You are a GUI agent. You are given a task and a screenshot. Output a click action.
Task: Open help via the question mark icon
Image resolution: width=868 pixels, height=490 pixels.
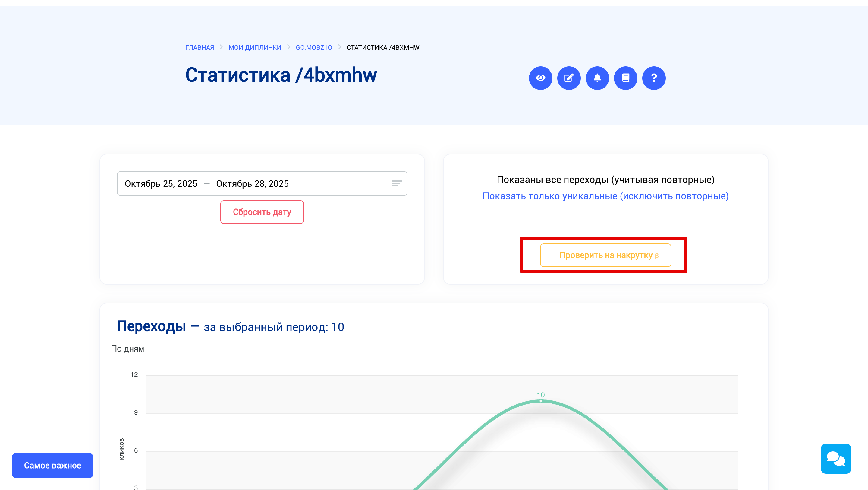click(x=654, y=78)
